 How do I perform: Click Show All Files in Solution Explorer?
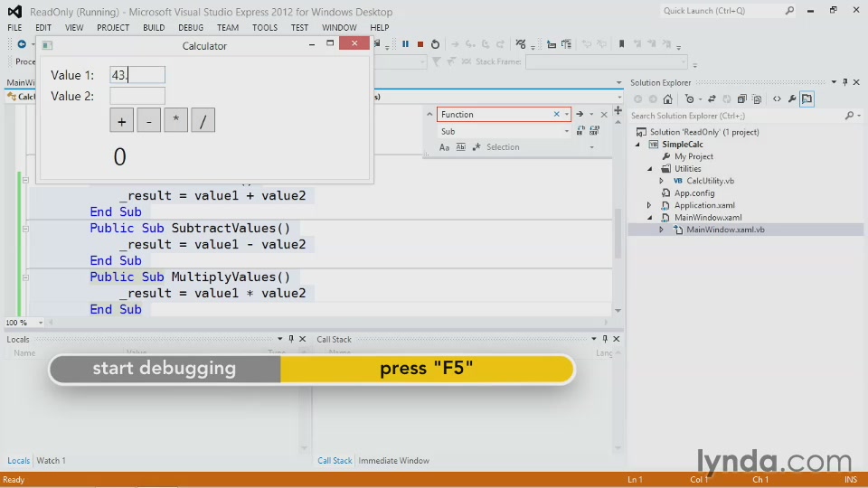757,99
